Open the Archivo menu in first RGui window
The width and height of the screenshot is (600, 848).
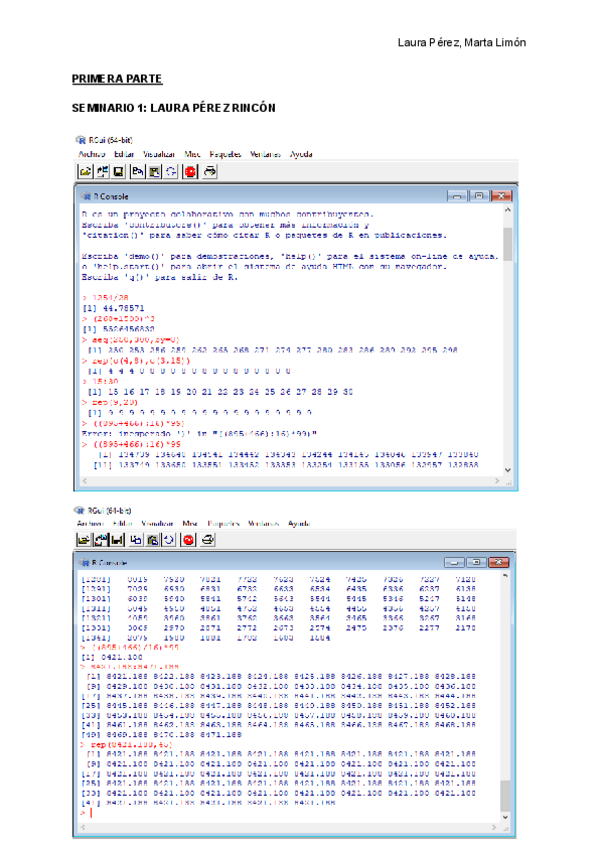point(91,155)
